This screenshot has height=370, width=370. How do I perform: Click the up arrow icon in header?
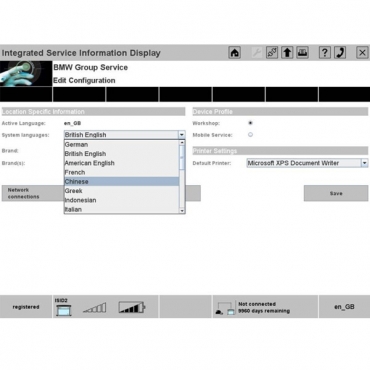(x=287, y=53)
